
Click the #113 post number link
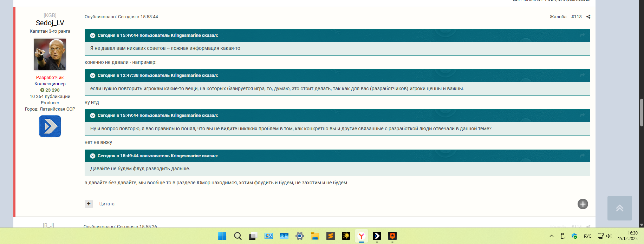click(x=576, y=17)
